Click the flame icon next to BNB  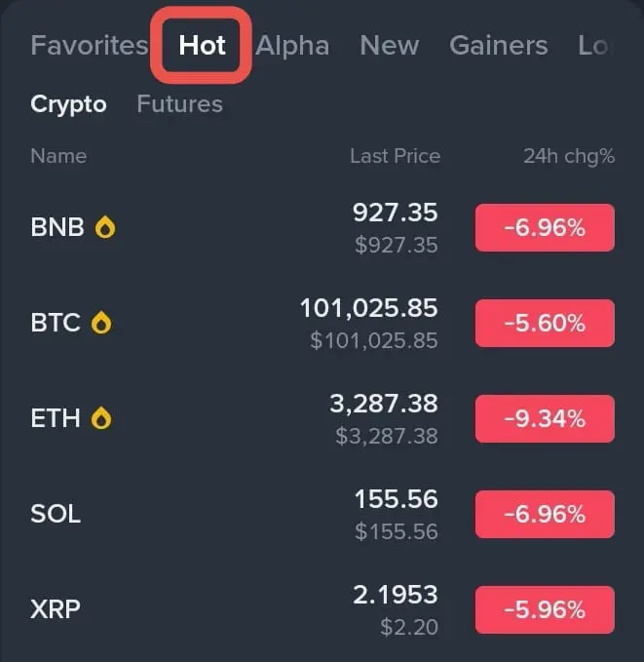104,228
